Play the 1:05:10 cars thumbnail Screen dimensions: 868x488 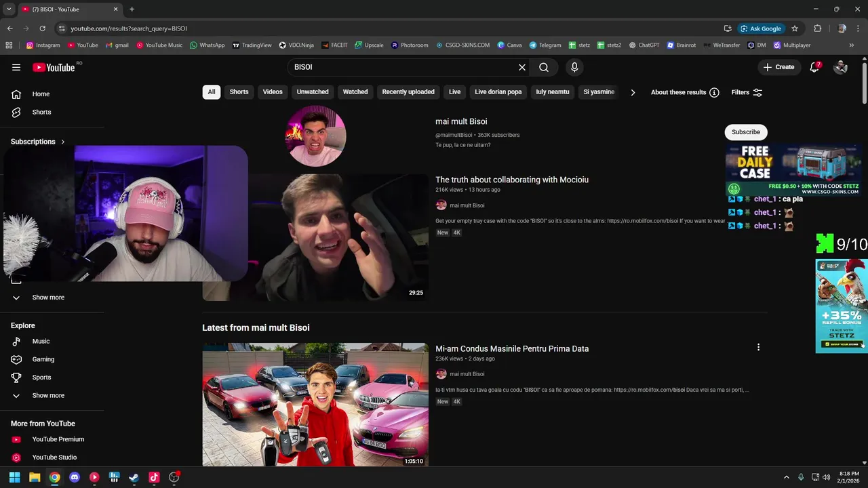tap(315, 405)
